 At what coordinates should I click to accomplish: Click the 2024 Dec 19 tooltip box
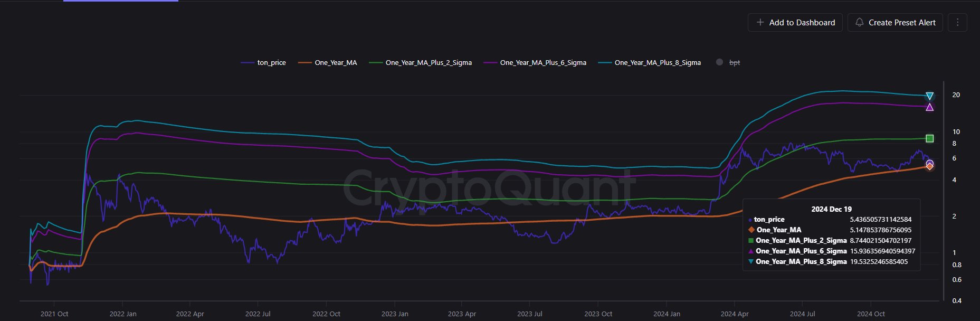(831, 235)
